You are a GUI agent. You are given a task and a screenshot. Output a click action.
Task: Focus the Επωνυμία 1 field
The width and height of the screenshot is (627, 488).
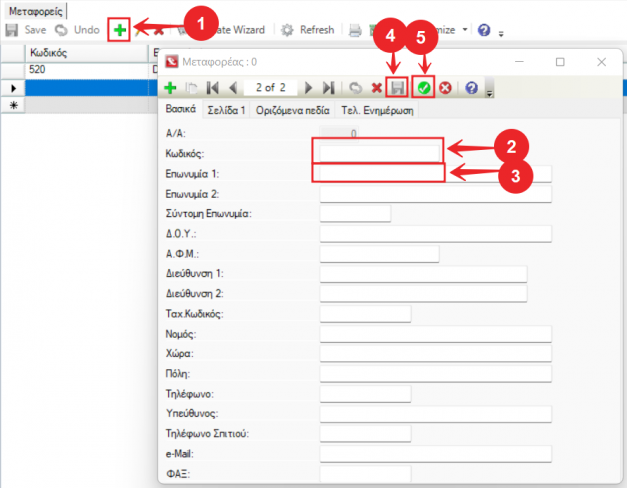tap(435, 174)
